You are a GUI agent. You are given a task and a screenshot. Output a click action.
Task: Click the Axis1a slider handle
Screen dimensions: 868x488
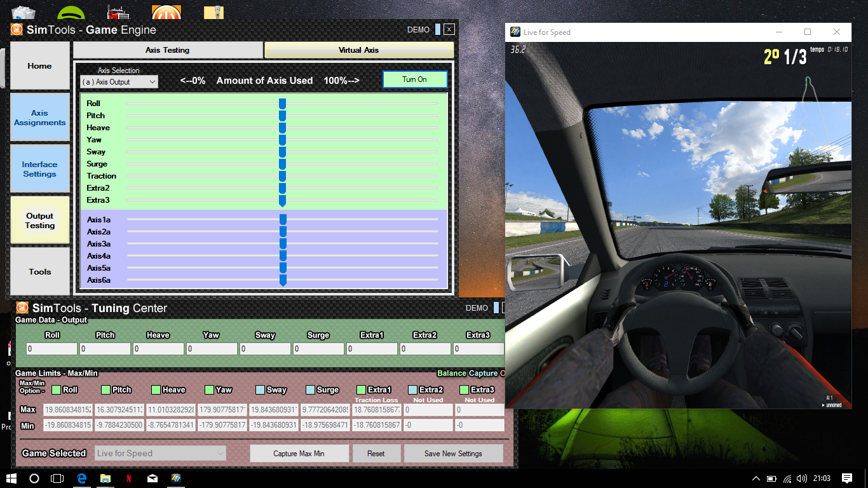pyautogui.click(x=283, y=220)
